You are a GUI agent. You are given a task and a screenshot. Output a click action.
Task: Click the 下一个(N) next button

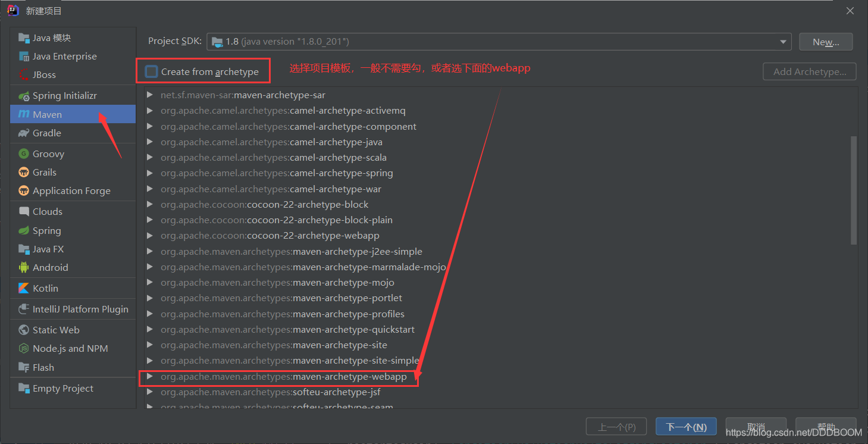click(x=686, y=427)
